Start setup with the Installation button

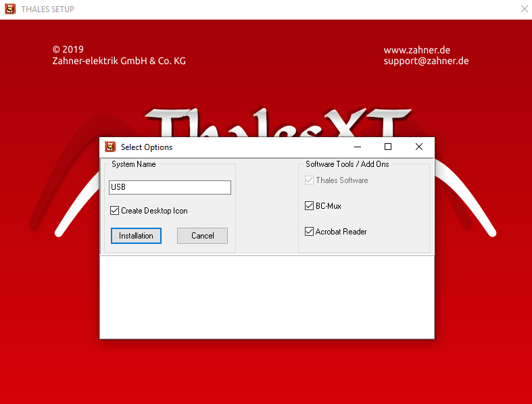click(136, 236)
